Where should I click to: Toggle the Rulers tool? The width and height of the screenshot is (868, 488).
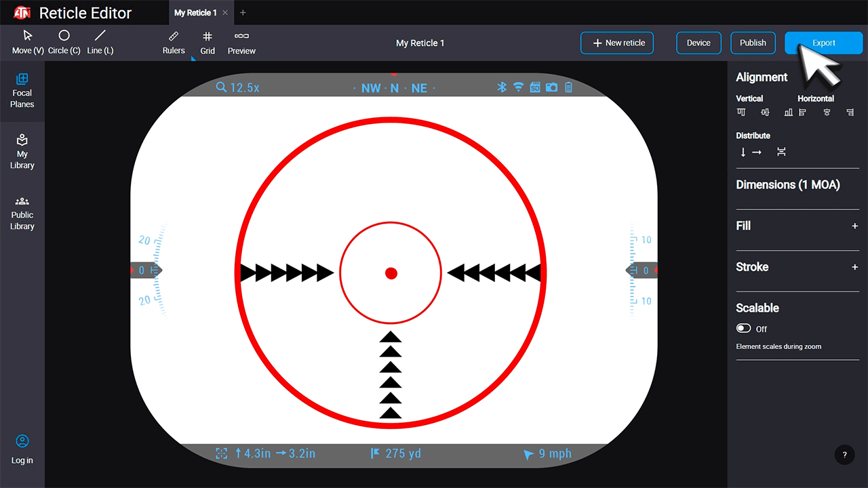coord(174,42)
